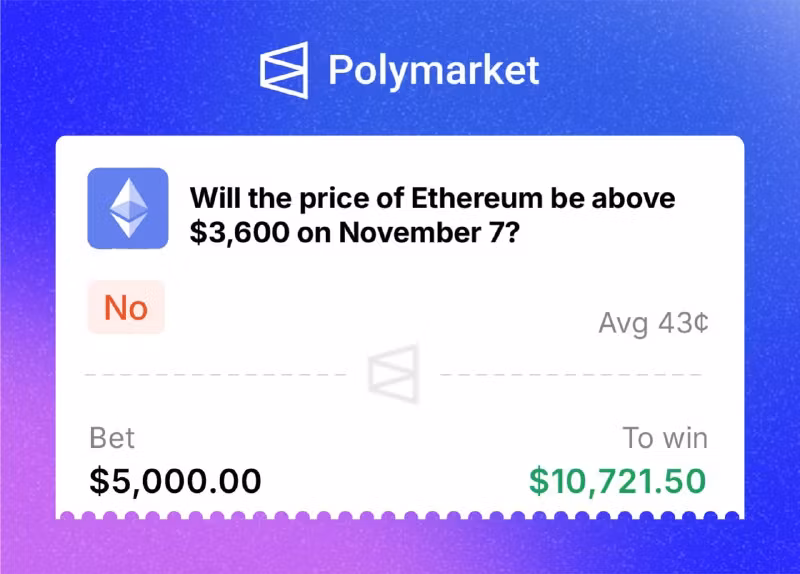Click the Ethereum diamond market icon

coord(127,208)
